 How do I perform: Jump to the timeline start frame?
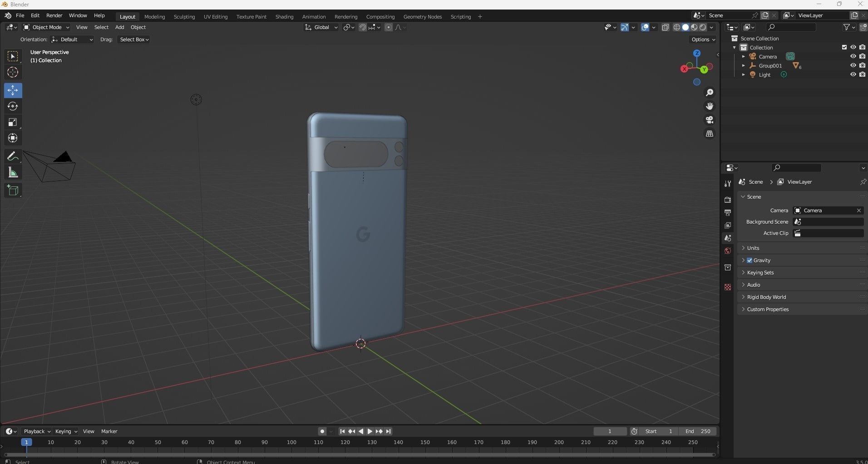(x=342, y=431)
